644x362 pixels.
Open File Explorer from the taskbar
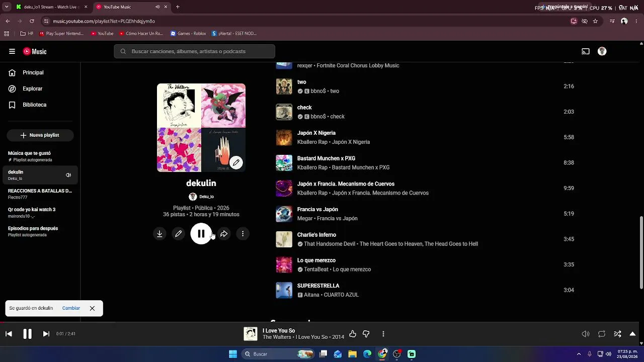point(352,354)
